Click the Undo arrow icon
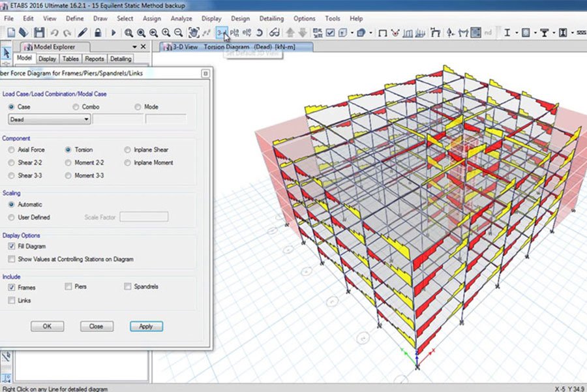Screen dimensions: 587x392 tap(54, 32)
